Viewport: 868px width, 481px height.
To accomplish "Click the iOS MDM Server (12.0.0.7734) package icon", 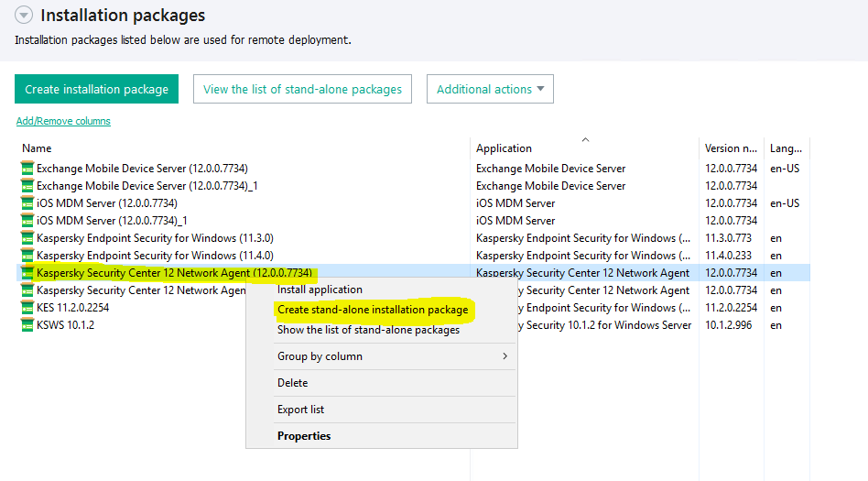I will tap(27, 203).
